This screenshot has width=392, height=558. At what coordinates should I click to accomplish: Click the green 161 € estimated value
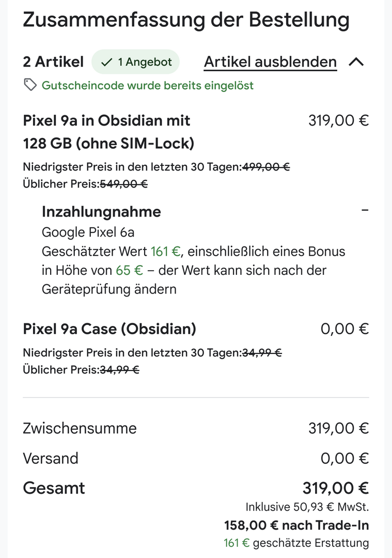pos(165,252)
